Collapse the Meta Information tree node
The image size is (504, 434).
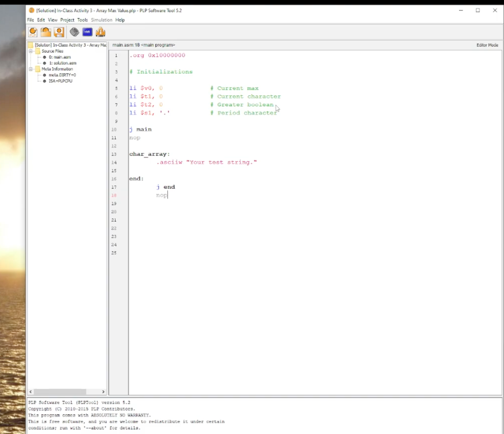click(30, 69)
